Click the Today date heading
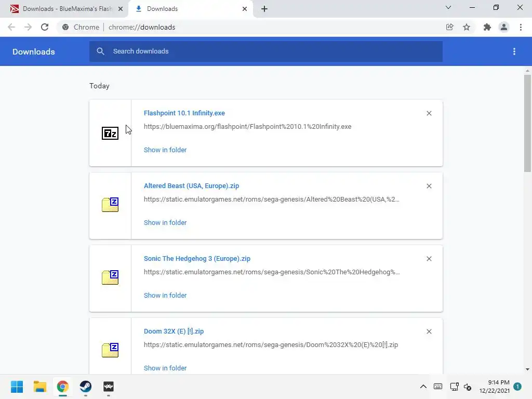 click(99, 86)
